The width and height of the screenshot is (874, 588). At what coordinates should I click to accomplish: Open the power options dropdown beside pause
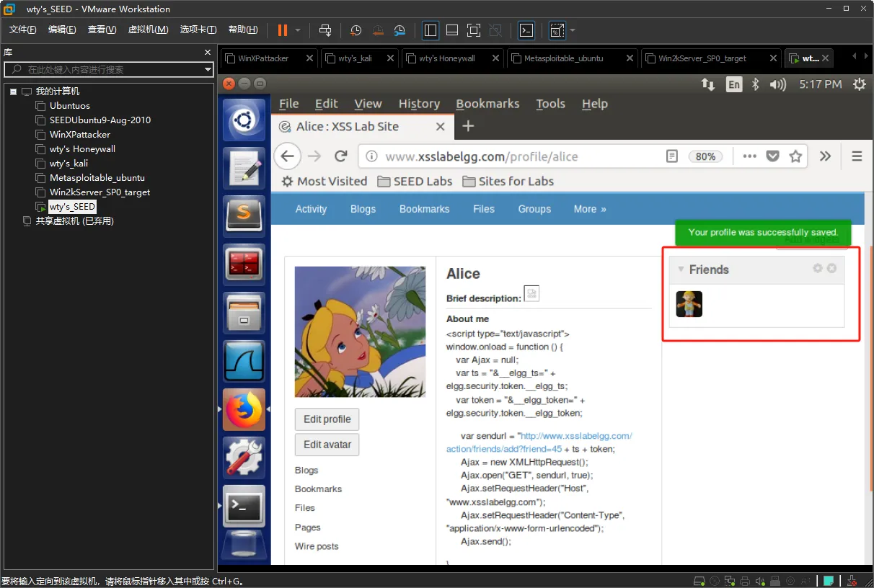point(298,30)
